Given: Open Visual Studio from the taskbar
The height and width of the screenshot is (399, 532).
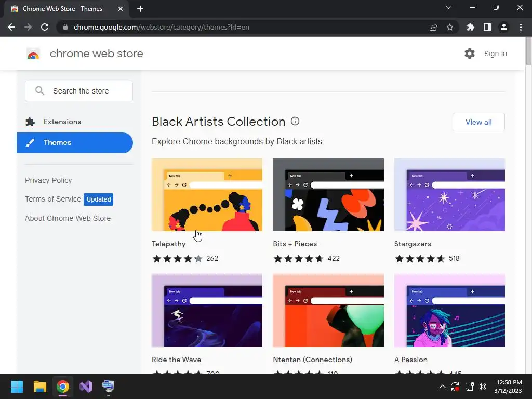Looking at the screenshot, I should [86, 387].
